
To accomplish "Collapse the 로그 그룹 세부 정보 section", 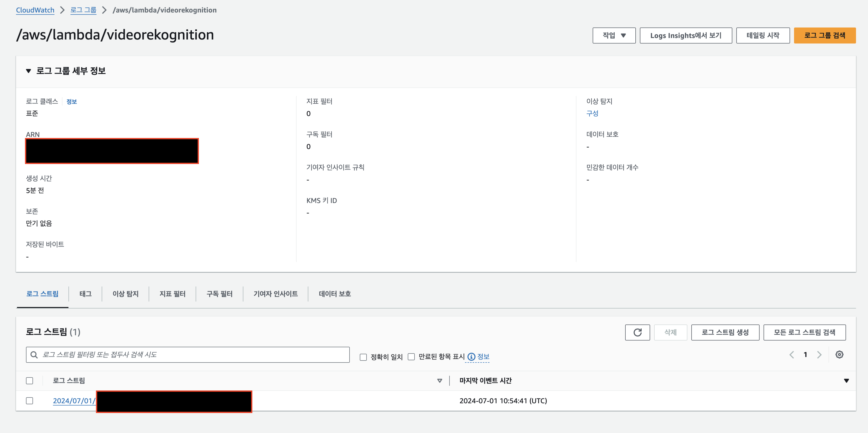I will pyautogui.click(x=29, y=71).
